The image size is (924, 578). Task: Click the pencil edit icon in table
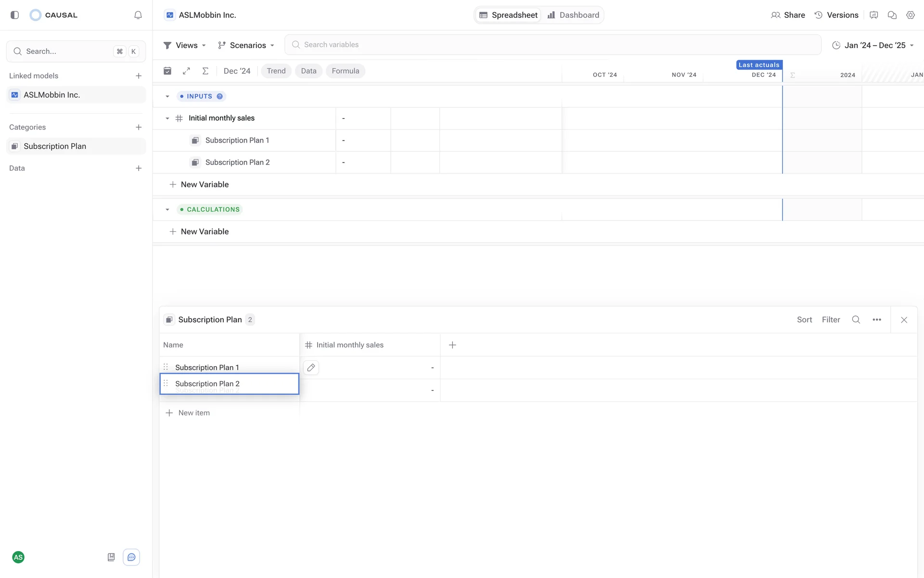(311, 368)
